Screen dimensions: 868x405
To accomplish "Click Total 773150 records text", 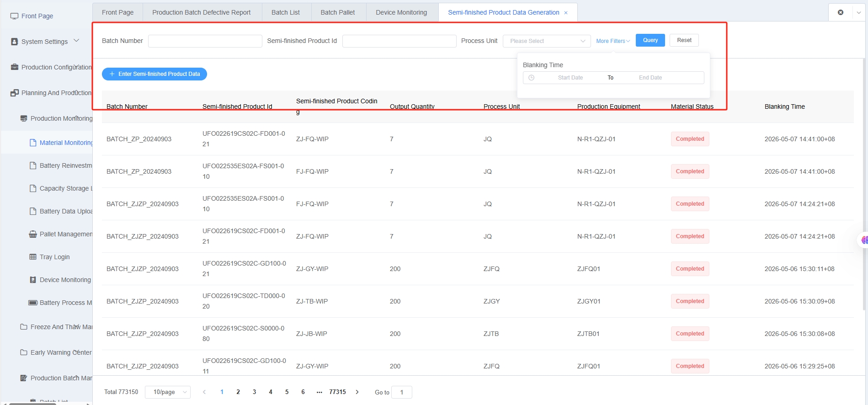I will pos(121,392).
